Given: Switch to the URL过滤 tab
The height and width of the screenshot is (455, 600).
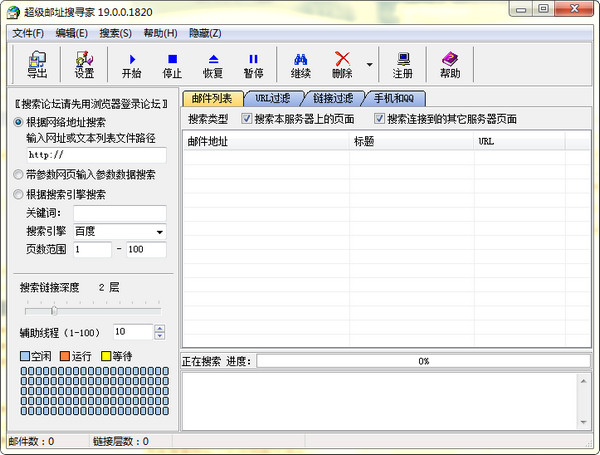Looking at the screenshot, I should 272,98.
